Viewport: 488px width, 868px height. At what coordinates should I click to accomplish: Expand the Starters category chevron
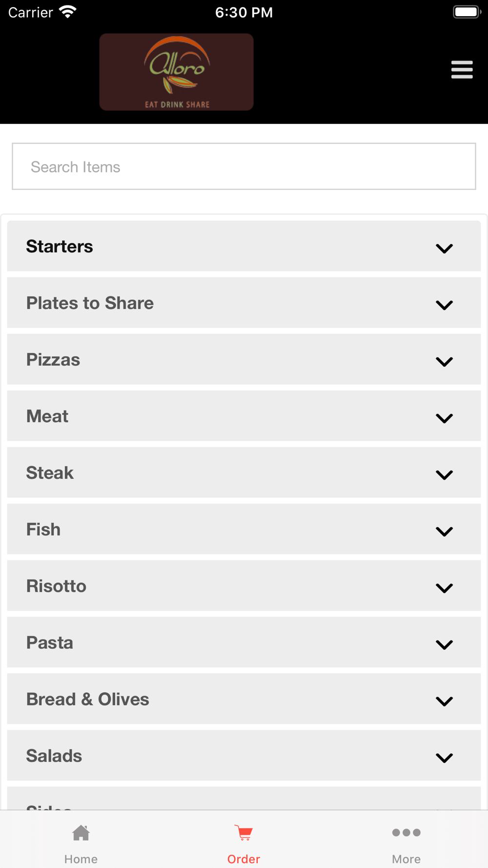click(444, 248)
